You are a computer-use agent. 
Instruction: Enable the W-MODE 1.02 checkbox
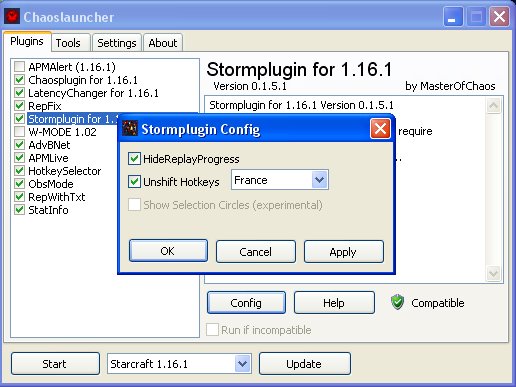[19, 132]
